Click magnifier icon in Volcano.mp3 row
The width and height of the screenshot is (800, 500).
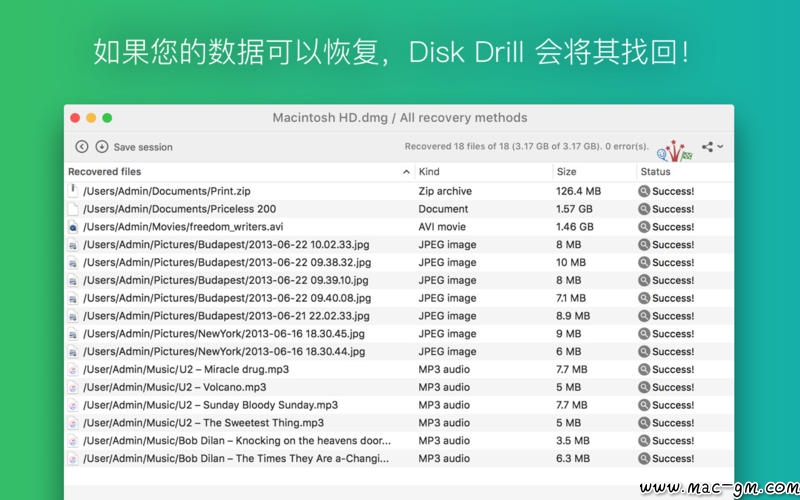coord(644,387)
